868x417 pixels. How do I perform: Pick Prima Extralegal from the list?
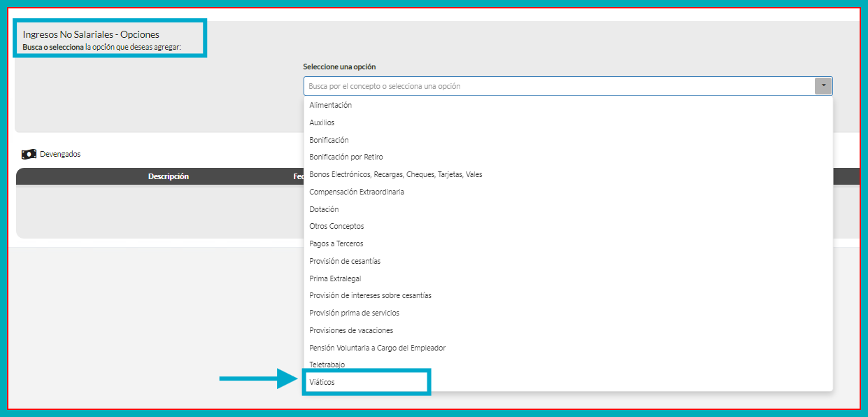point(568,278)
